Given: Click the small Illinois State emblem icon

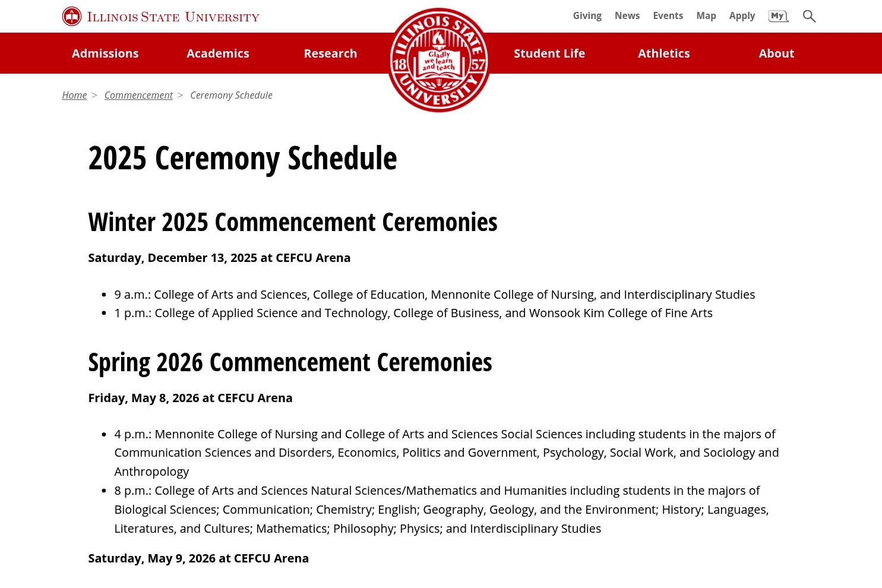Looking at the screenshot, I should pos(72,17).
